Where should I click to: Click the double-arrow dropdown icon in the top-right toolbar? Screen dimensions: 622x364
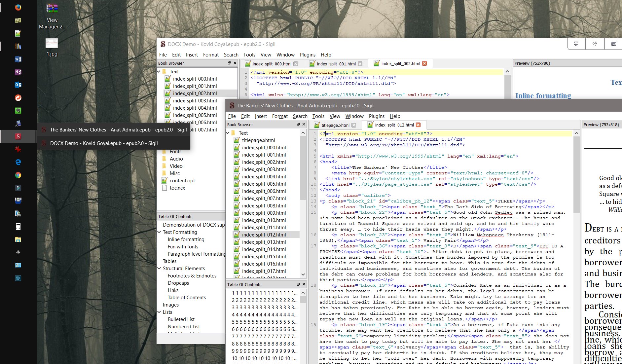(x=576, y=44)
